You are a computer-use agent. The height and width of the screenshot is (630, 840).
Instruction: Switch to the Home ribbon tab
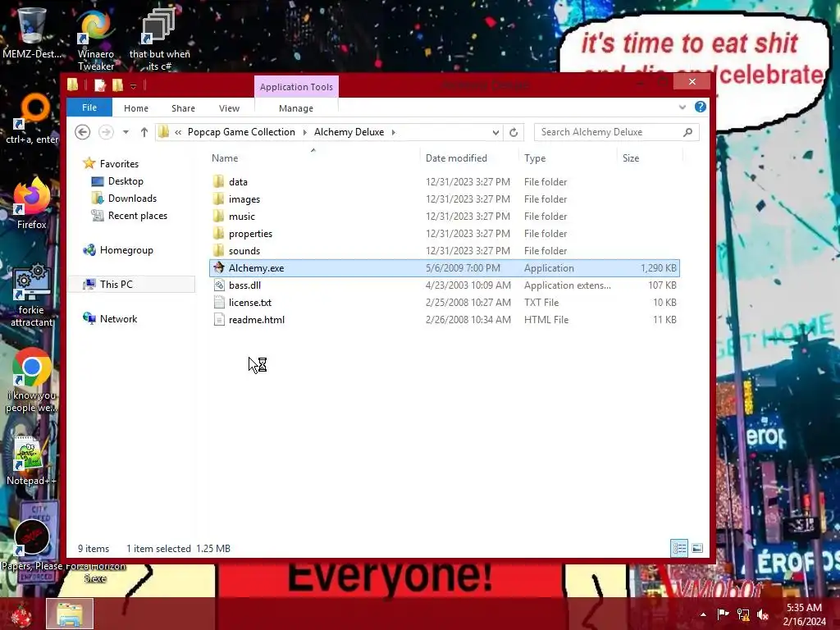[136, 108]
